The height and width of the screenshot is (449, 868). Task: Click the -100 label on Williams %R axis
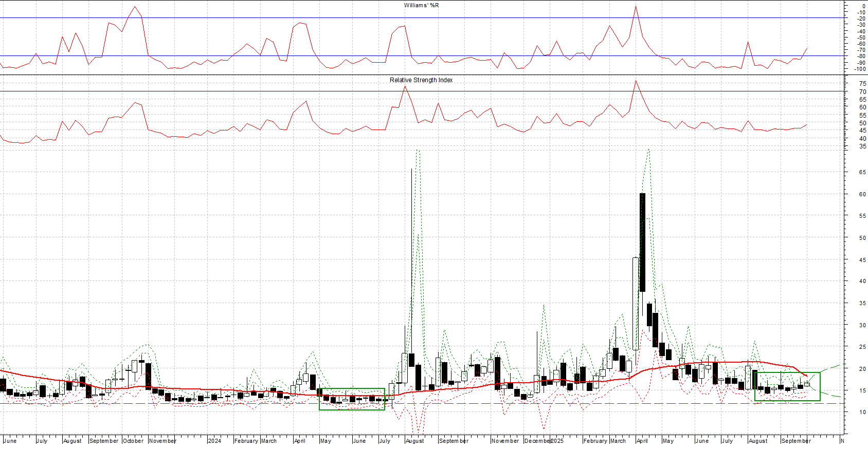(x=860, y=69)
